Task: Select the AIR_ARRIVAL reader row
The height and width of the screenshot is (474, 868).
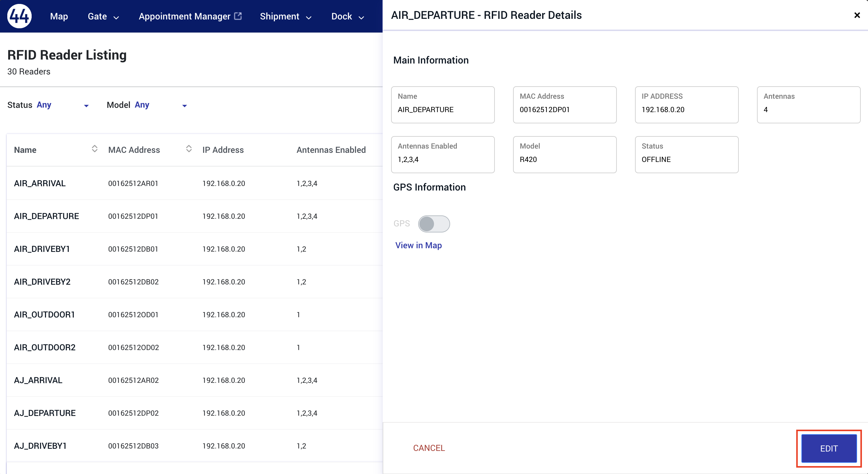Action: coord(195,183)
